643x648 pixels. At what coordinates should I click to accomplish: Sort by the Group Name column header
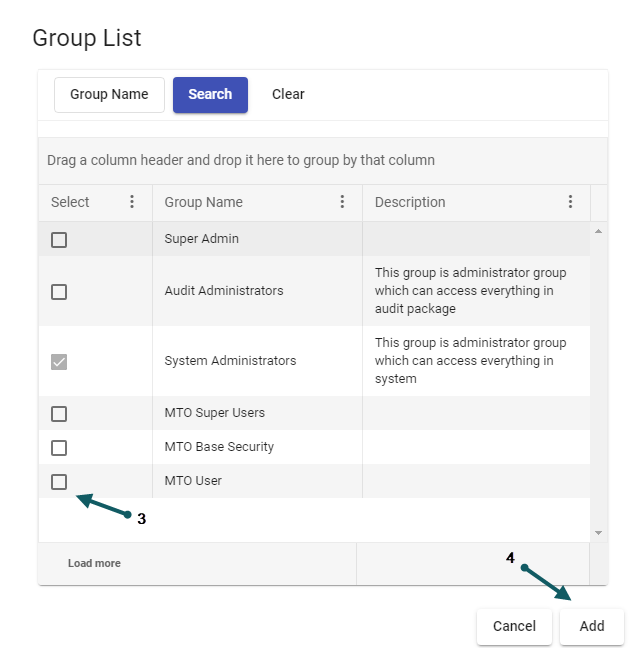point(204,202)
